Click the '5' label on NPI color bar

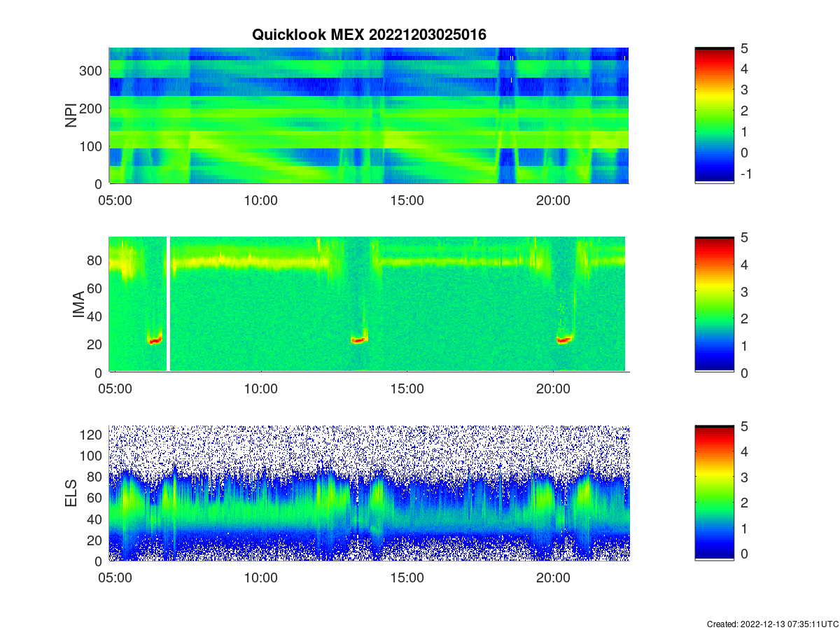(745, 48)
